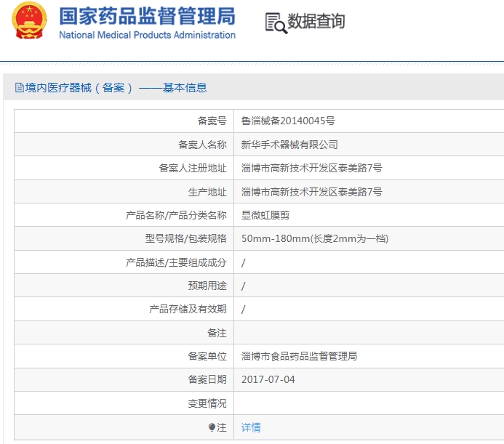This screenshot has height=444, width=504.
Task: Click the 备案日期 label
Action: [x=207, y=379]
